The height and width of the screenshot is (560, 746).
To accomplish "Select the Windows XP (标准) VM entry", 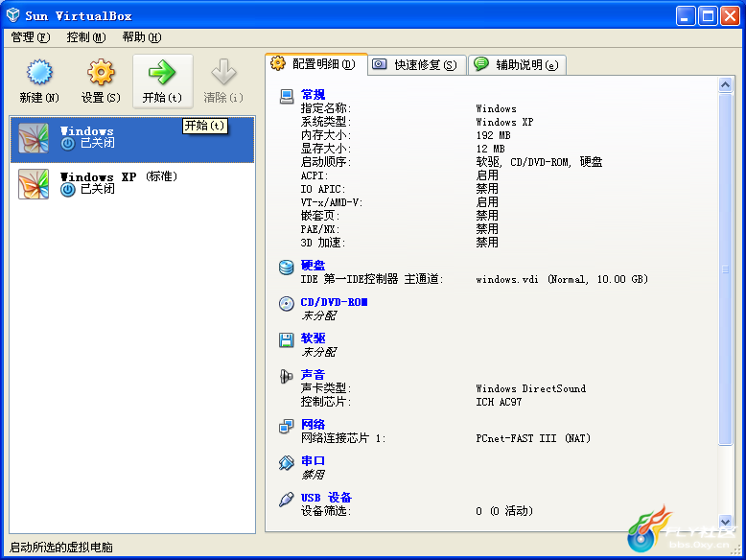I will click(x=132, y=185).
